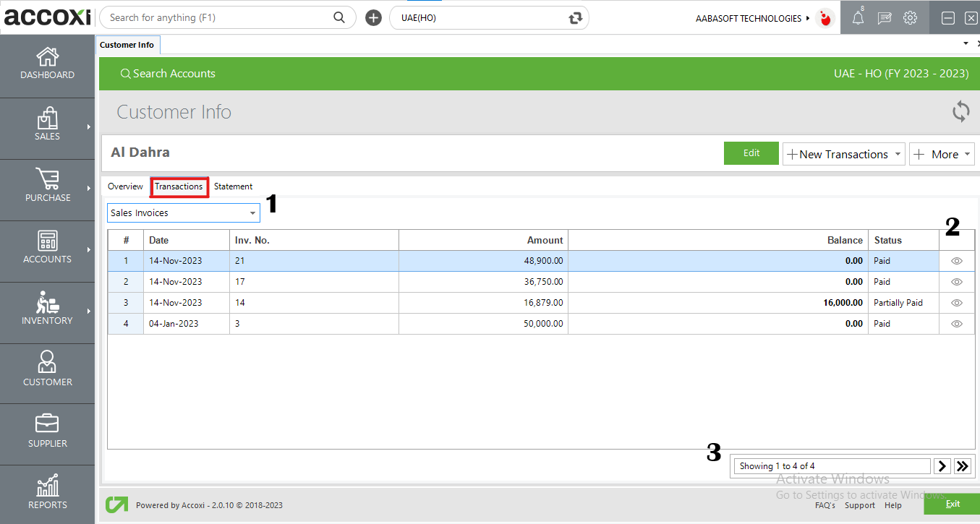The width and height of the screenshot is (980, 524).
Task: View details of invoice 3
Action: 956,323
